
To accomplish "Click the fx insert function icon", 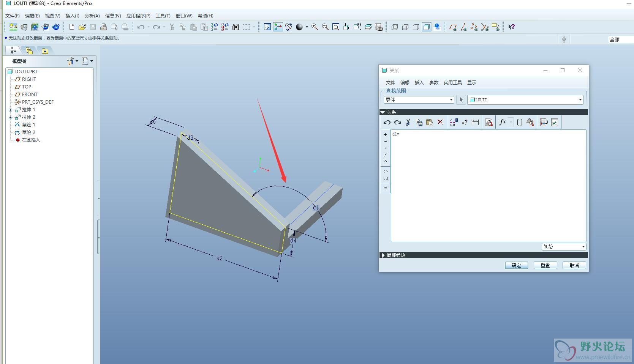I will [x=503, y=122].
